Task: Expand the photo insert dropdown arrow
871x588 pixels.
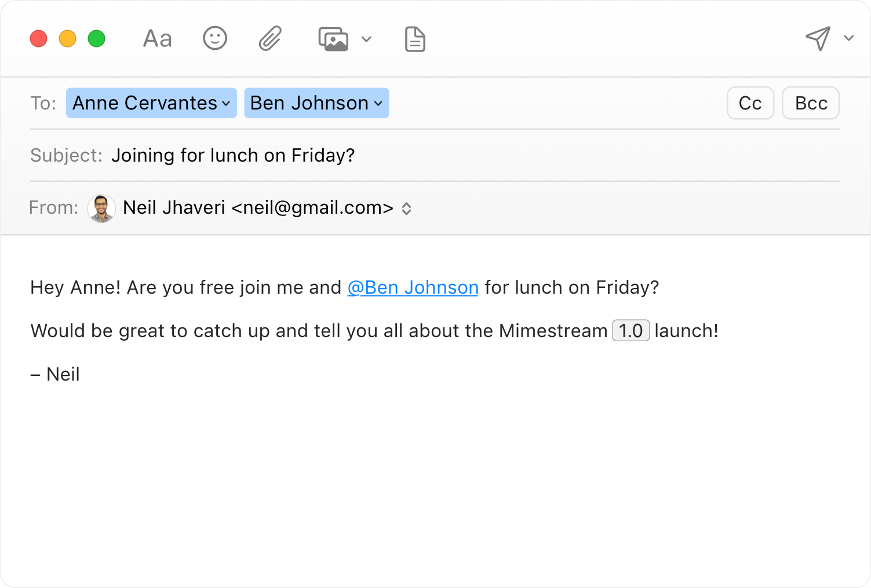Action: tap(366, 39)
